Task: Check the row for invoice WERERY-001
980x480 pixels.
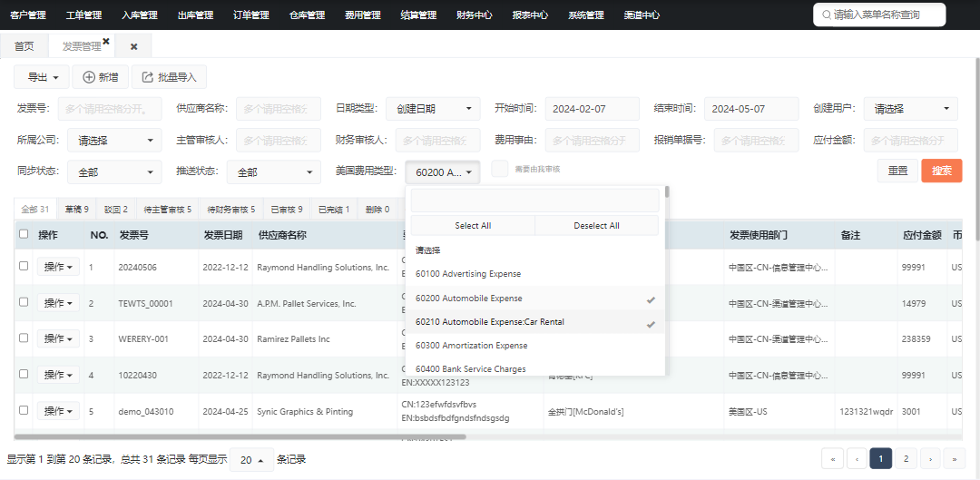Action: 24,338
